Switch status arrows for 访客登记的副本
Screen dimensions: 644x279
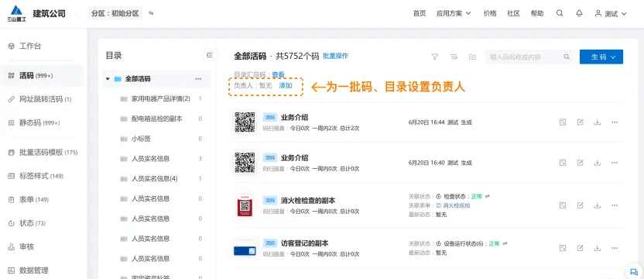[x=505, y=243]
